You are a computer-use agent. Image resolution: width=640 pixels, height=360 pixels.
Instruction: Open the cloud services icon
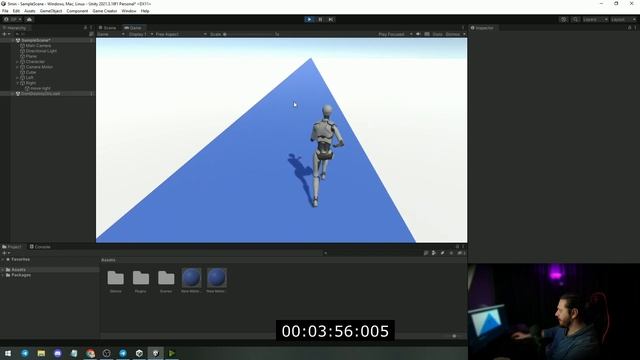29,19
